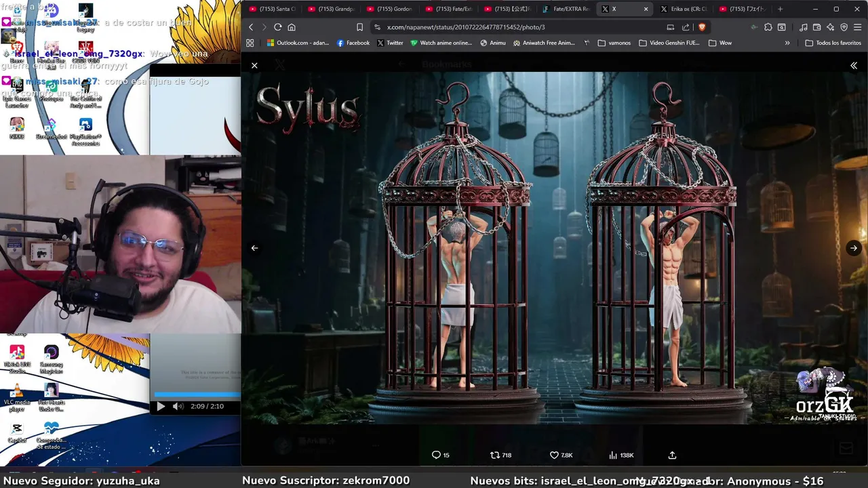Share this page from address bar

point(686,27)
